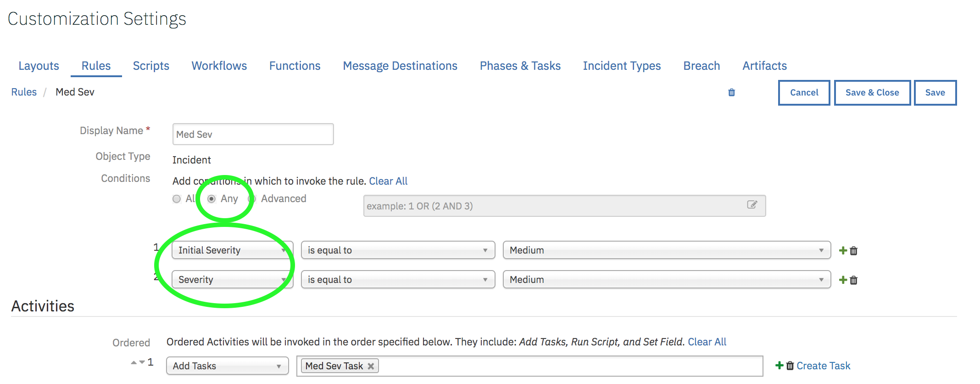Choose the Any conditions radio button
The width and height of the screenshot is (980, 384).
point(211,199)
